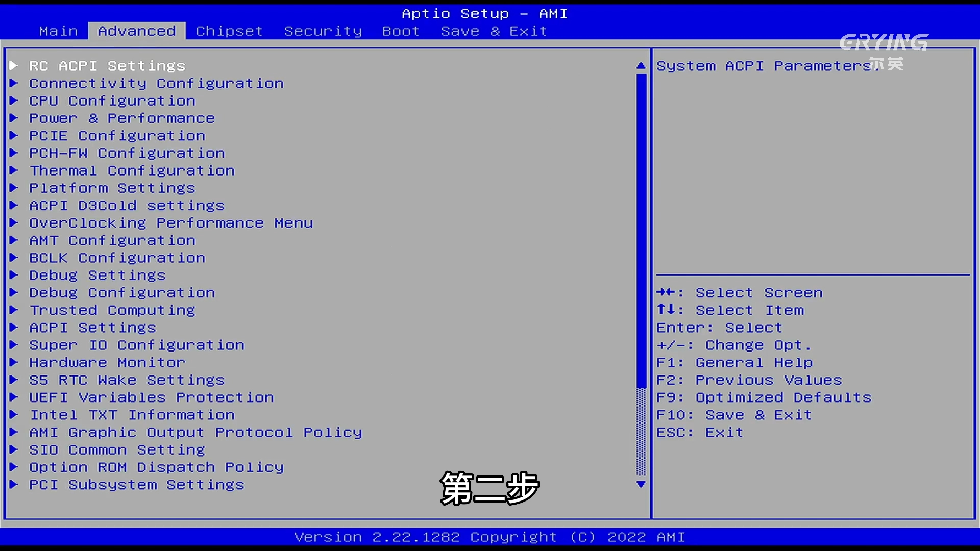Click arrow beside Connectivity Configuration

click(14, 83)
